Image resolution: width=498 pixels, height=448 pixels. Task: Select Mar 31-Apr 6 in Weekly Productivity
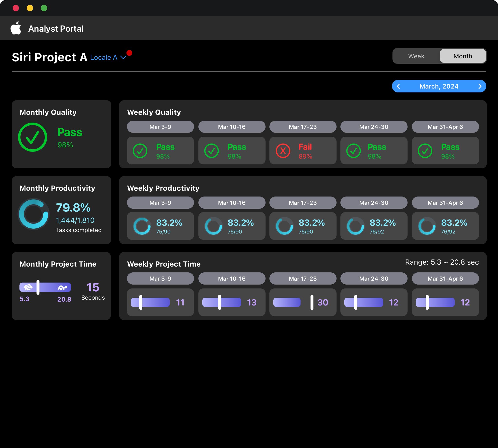pos(445,203)
